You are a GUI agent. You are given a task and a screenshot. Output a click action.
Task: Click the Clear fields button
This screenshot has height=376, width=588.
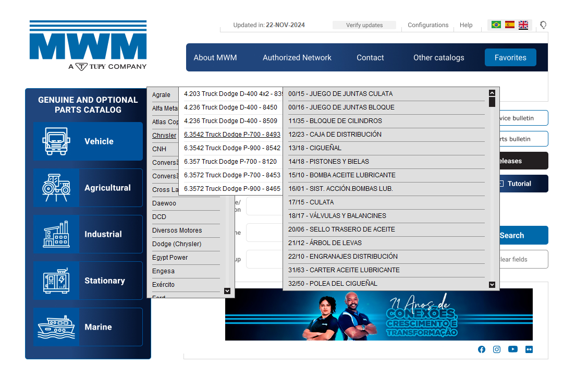click(524, 259)
